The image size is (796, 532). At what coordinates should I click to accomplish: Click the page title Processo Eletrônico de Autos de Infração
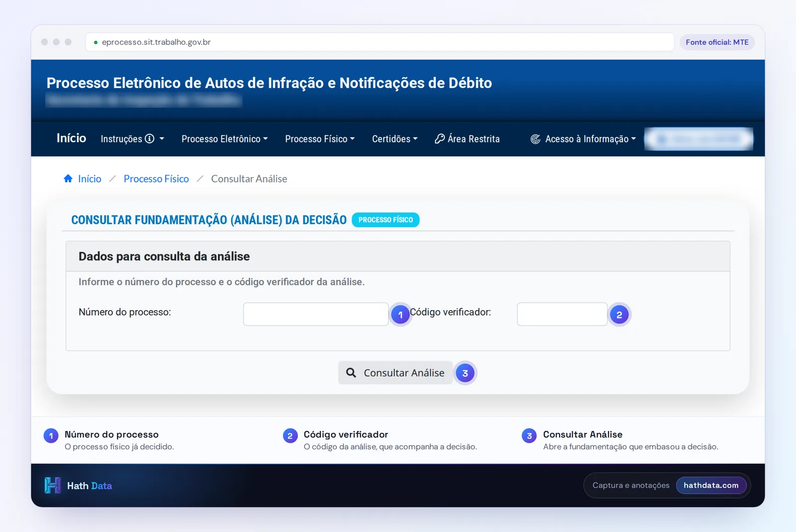click(269, 83)
